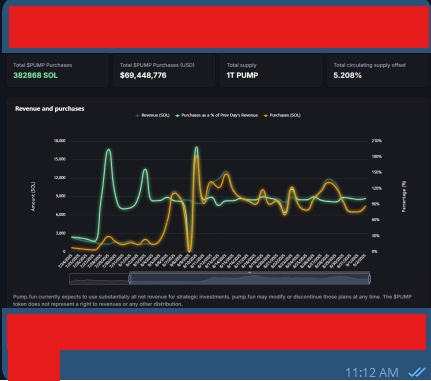Click the 6,000 y-axis tick

60,215
